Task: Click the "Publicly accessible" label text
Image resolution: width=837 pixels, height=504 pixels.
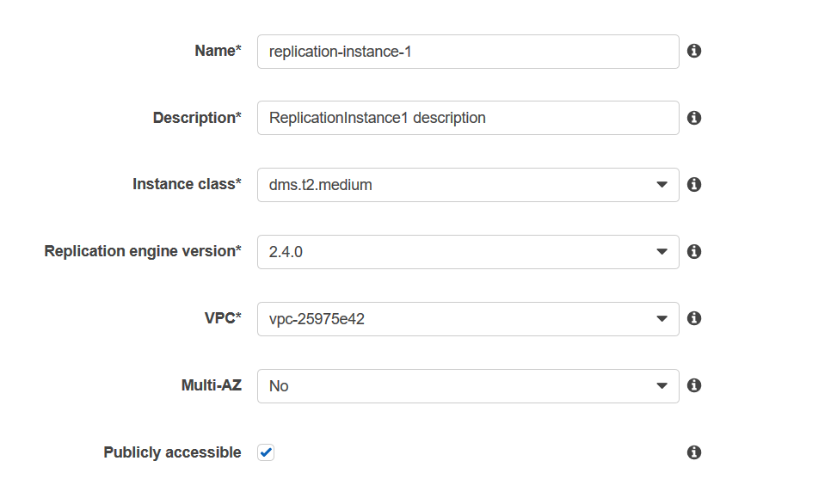Action: [172, 452]
